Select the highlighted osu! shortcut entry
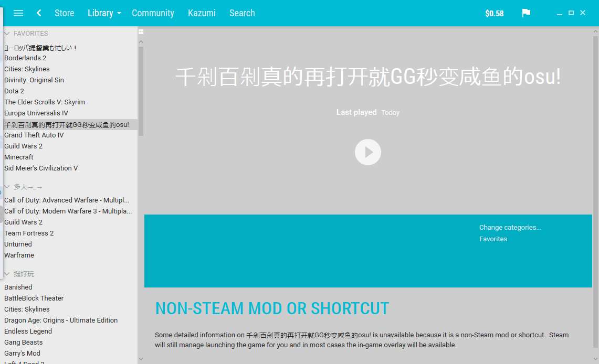This screenshot has height=364, width=599. pyautogui.click(x=71, y=124)
